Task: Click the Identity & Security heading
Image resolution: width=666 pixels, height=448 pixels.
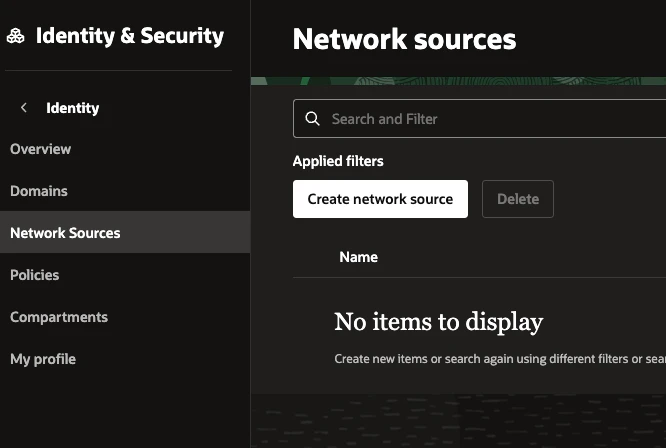Action: point(130,36)
